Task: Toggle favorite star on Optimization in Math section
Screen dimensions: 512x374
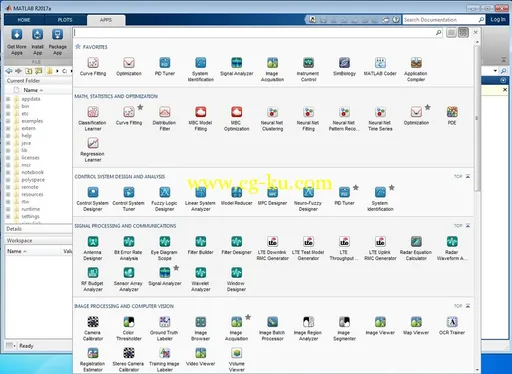Action: pyautogui.click(x=428, y=107)
